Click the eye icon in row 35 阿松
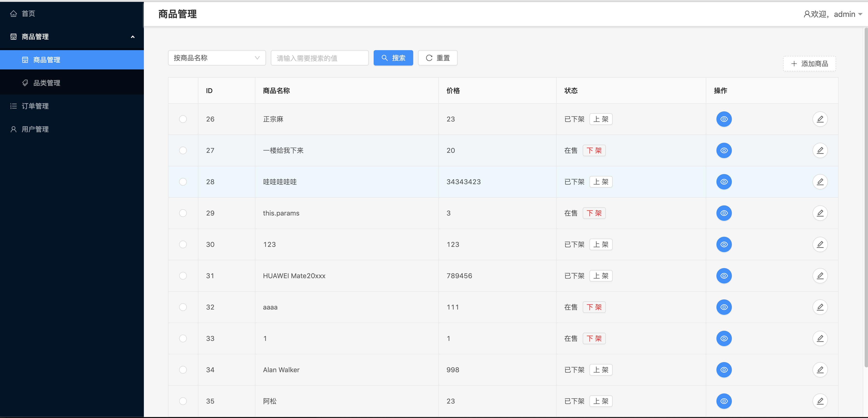 724,401
